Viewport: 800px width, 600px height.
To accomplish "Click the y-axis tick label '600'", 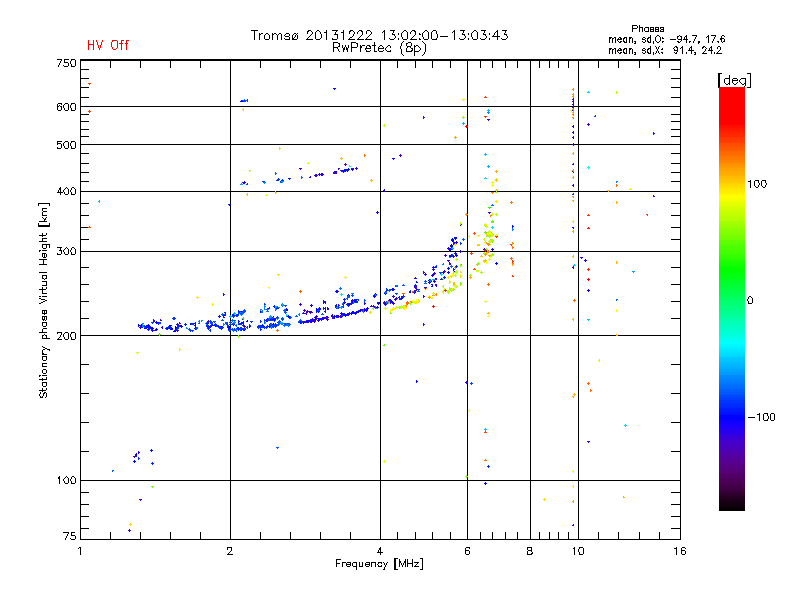I will 66,107.
